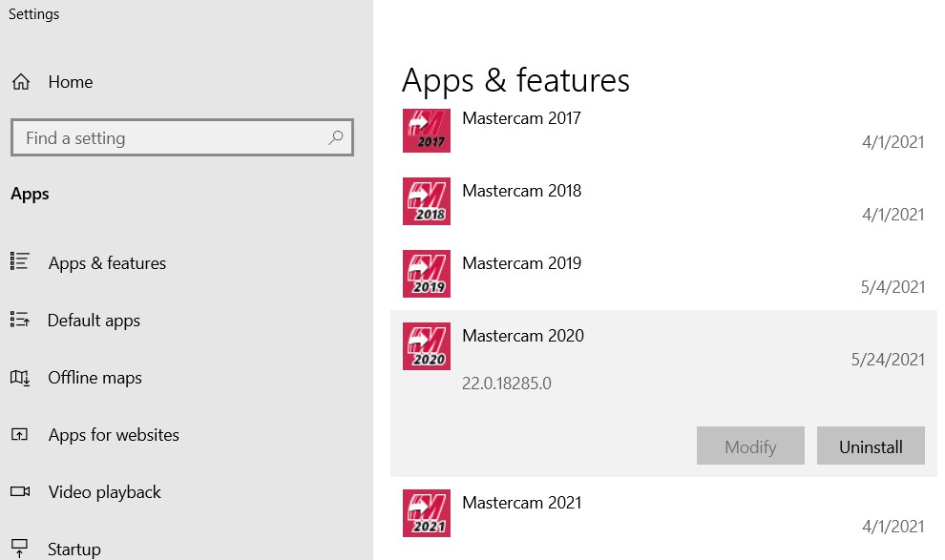This screenshot has width=945, height=560.
Task: Open Apps for websites settings
Action: point(114,435)
